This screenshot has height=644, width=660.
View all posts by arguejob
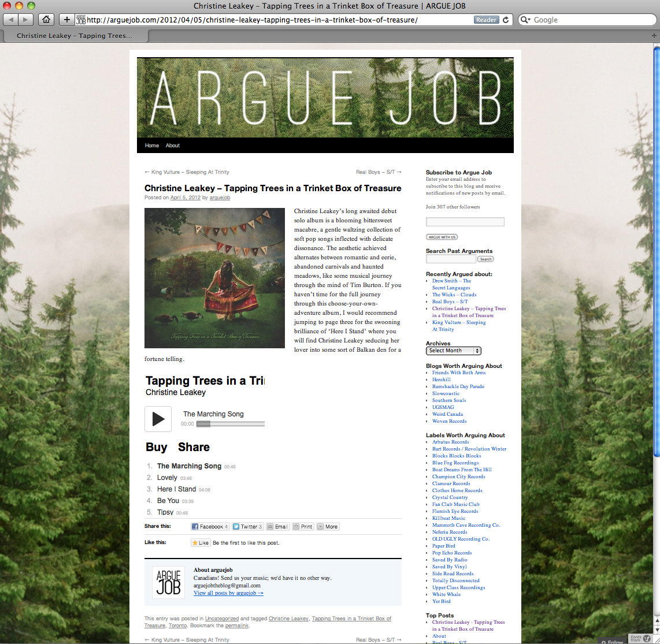pyautogui.click(x=228, y=593)
